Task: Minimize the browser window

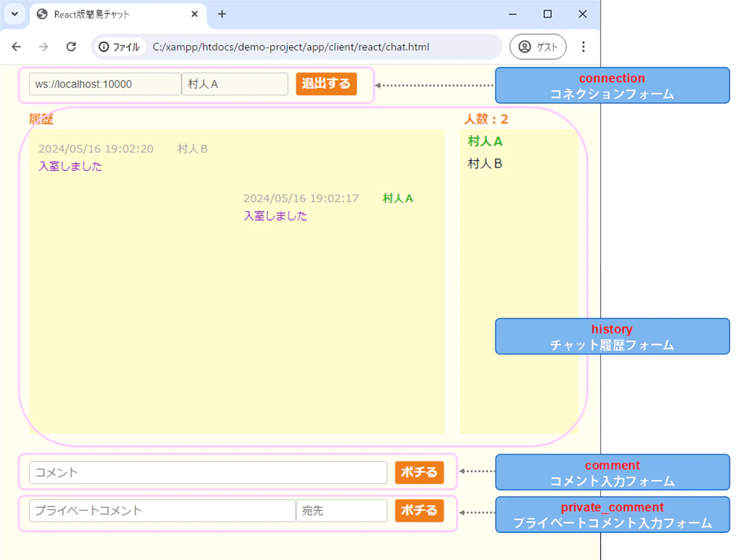Action: click(x=513, y=14)
